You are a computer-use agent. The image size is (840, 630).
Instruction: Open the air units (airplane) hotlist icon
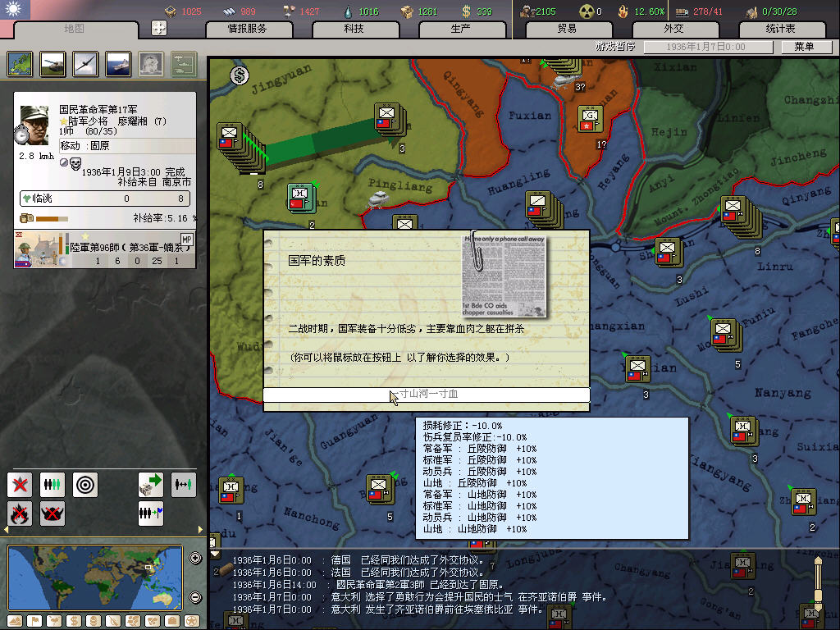(x=85, y=64)
